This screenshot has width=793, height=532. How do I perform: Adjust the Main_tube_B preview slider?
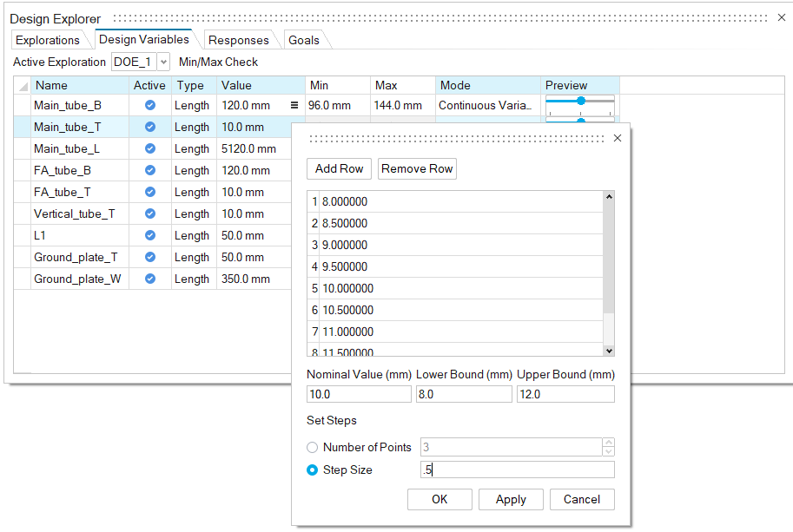pyautogui.click(x=580, y=102)
